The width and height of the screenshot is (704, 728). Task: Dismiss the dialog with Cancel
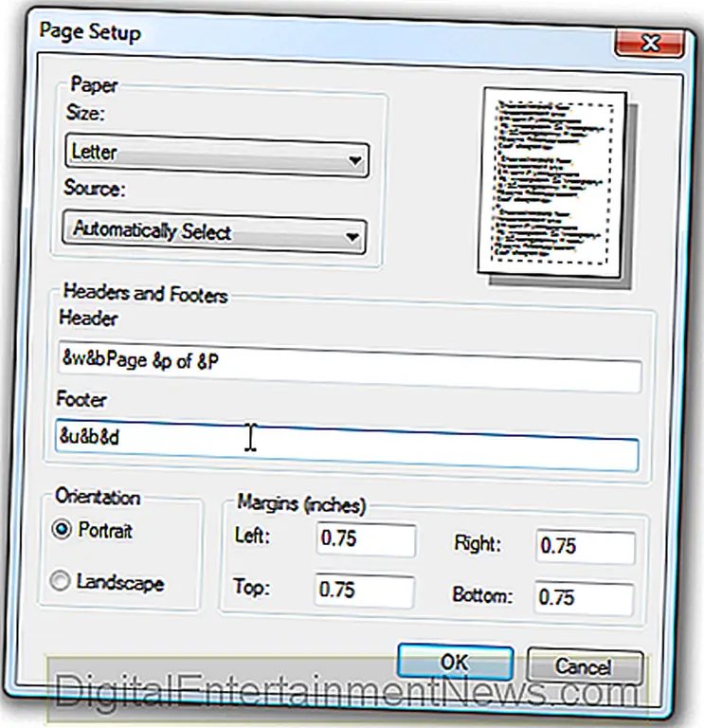click(x=585, y=666)
